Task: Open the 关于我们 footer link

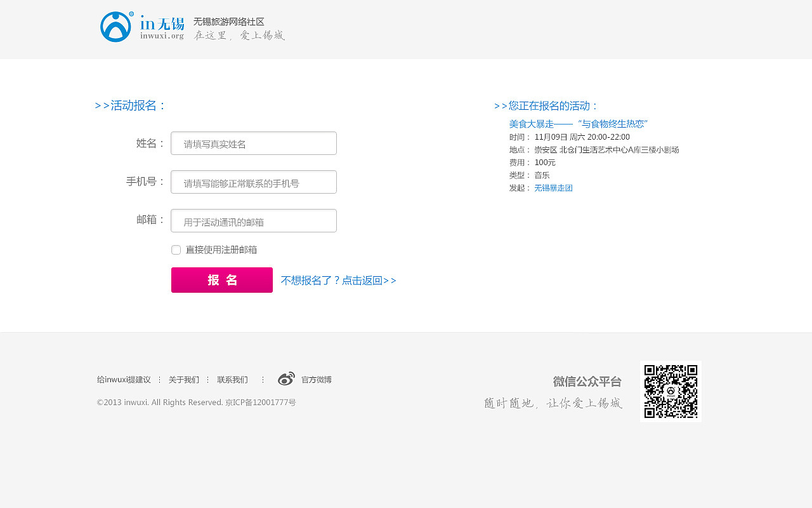Action: 184,380
